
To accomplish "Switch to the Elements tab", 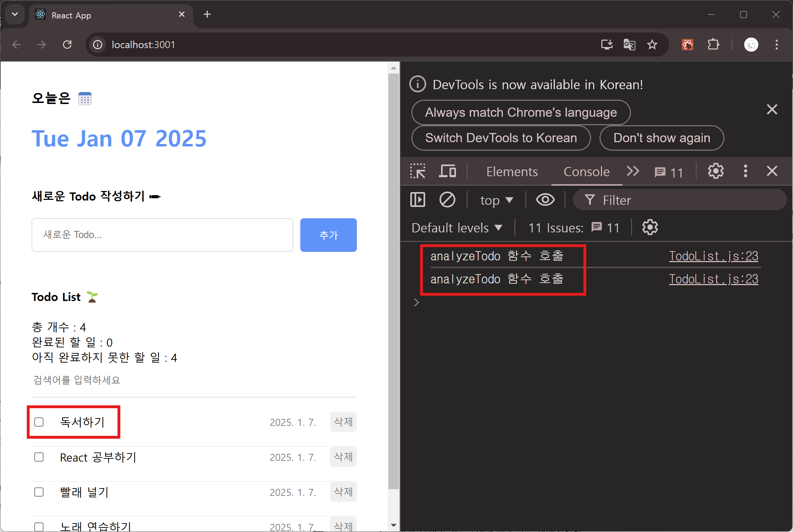I will pos(512,172).
